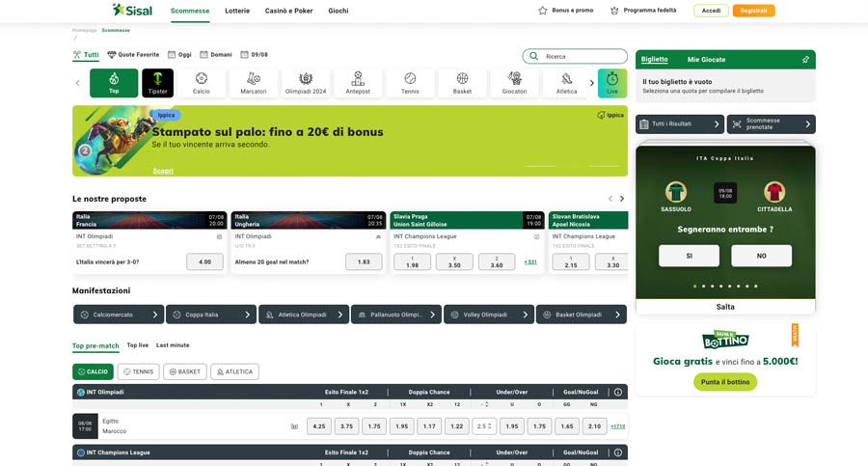
Task: Show previous proposals in Le nostre proposte
Action: [x=610, y=199]
